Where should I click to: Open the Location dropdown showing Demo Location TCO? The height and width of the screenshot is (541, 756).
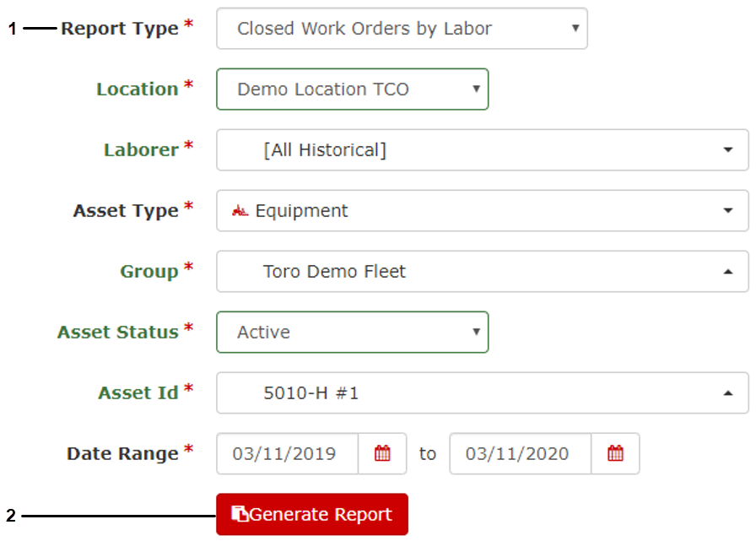tap(352, 89)
